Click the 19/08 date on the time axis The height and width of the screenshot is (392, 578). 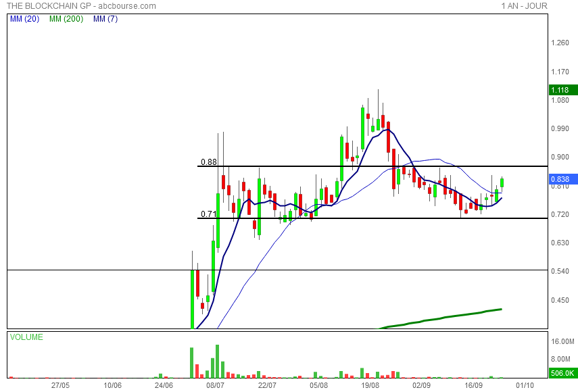(370, 385)
